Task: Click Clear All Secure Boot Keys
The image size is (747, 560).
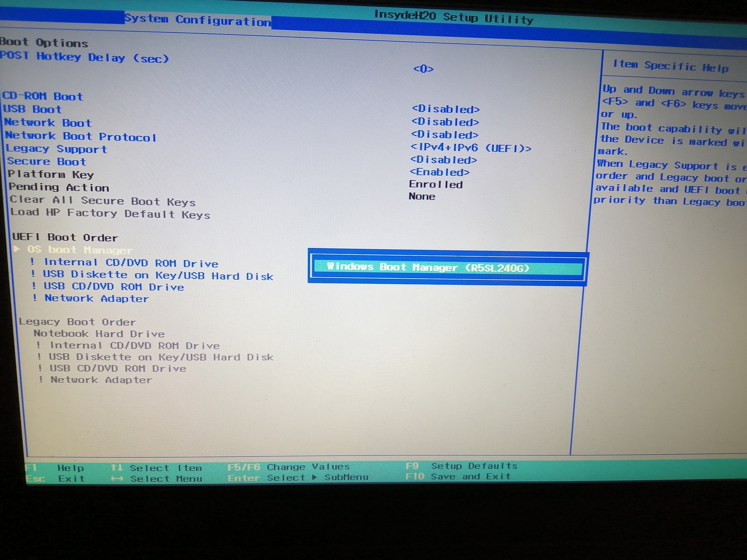Action: (103, 201)
